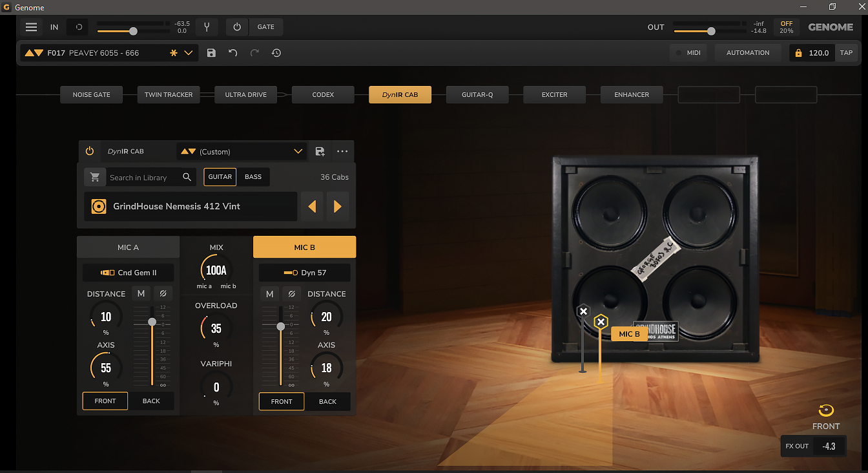Select the TWIN TRACKER block
868x473 pixels.
[169, 95]
